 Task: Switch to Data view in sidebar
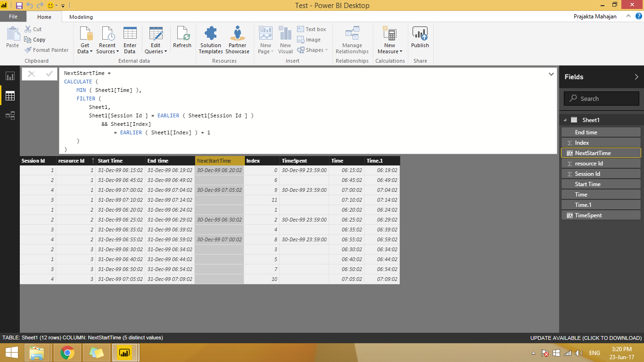coord(10,96)
